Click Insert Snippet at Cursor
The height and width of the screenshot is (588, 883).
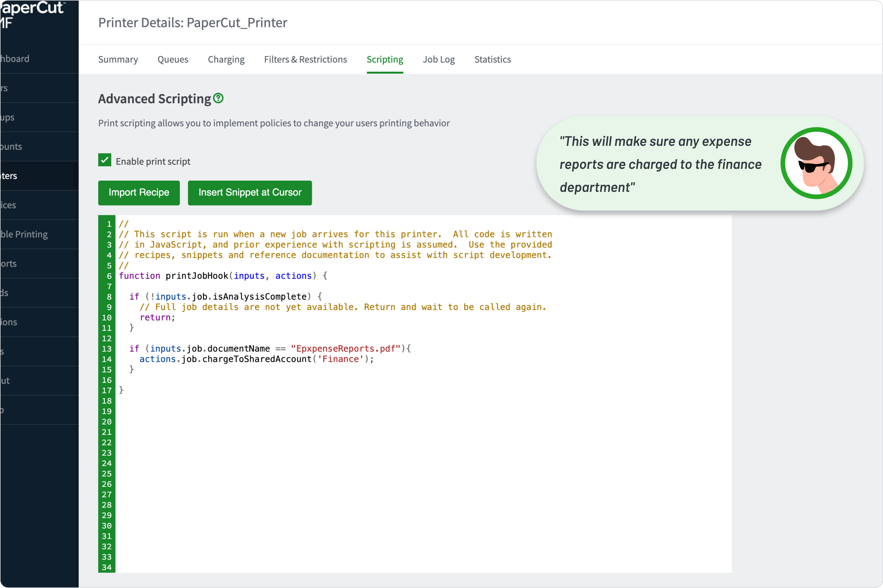point(250,193)
